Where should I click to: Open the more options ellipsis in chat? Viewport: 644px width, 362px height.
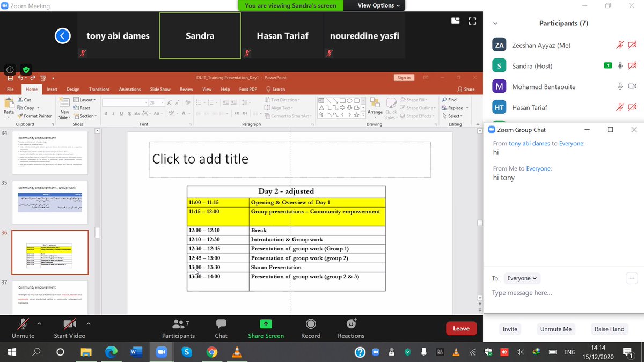click(x=632, y=278)
